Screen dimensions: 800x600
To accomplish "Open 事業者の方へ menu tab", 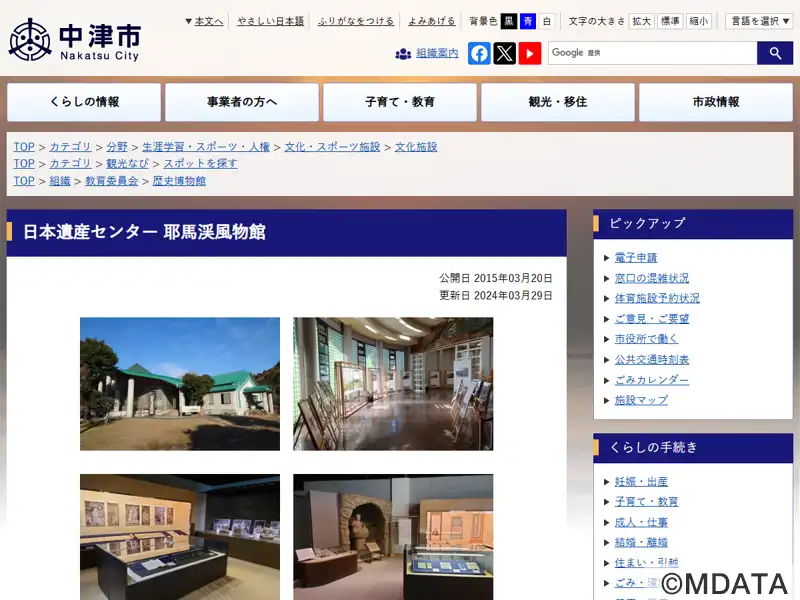I will click(x=242, y=102).
